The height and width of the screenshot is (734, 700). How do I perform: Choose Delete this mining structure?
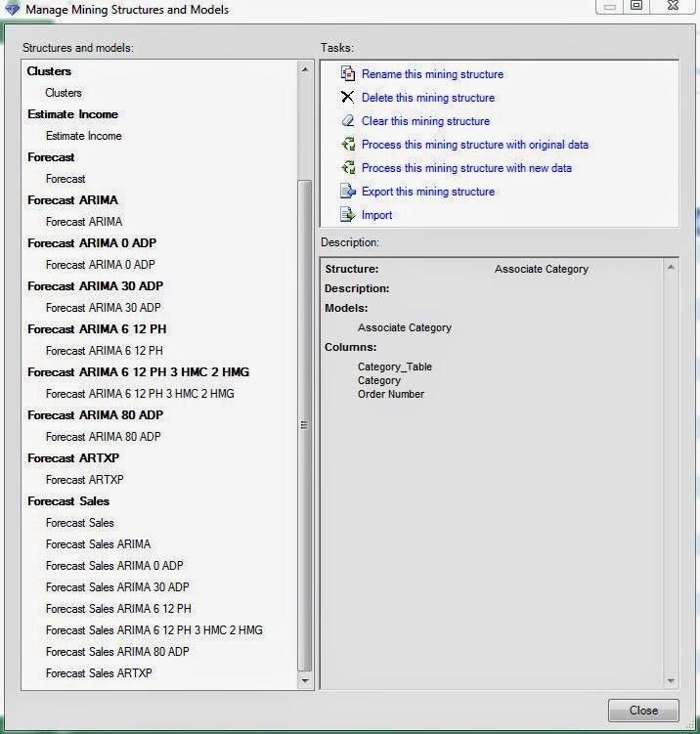[x=428, y=98]
